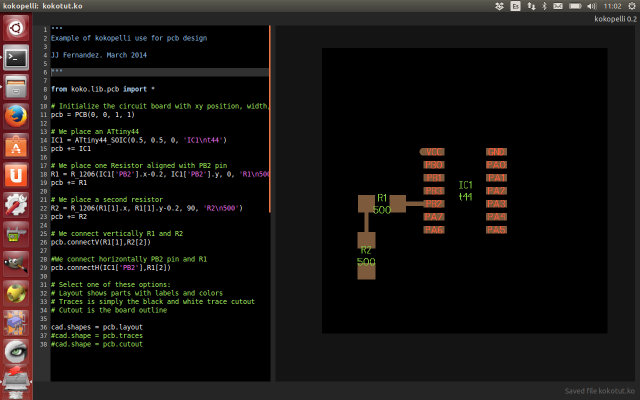Click the vertical trace between R1 and R2
The image size is (640, 400).
(366, 222)
